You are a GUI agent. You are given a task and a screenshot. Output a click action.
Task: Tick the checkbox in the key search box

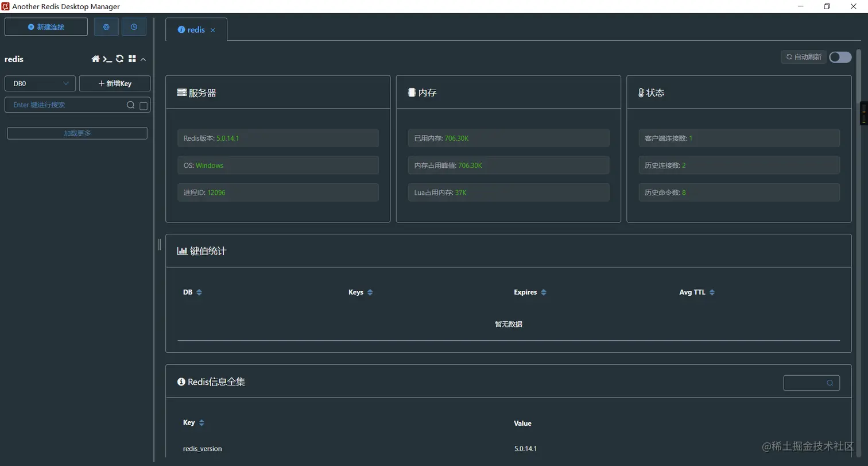tap(144, 106)
